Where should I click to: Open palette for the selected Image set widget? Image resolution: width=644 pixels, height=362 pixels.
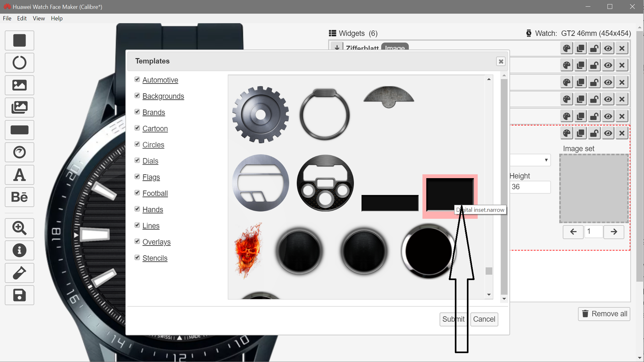pyautogui.click(x=567, y=133)
